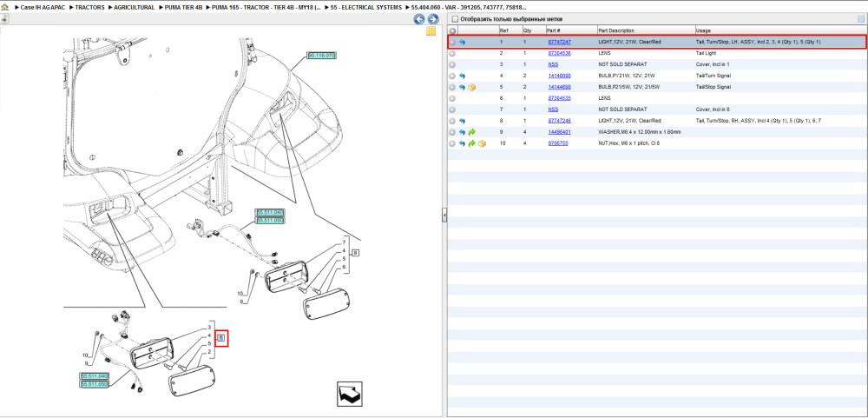Screen dimensions: 868x418
Task: Select the 'NUT,Hex, M6 x 1 pitch, Cl 8' description
Action: click(629, 143)
